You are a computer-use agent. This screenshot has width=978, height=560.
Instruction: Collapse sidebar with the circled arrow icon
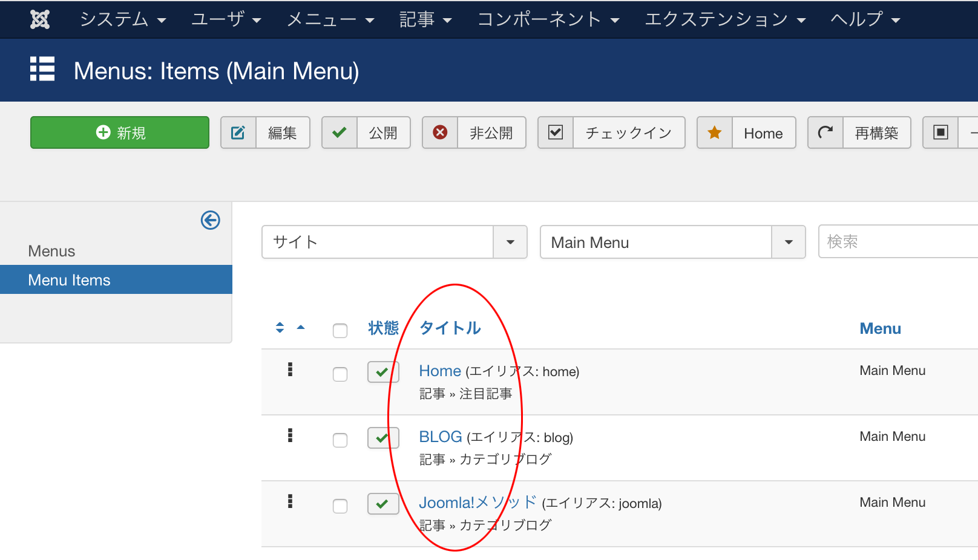[210, 220]
